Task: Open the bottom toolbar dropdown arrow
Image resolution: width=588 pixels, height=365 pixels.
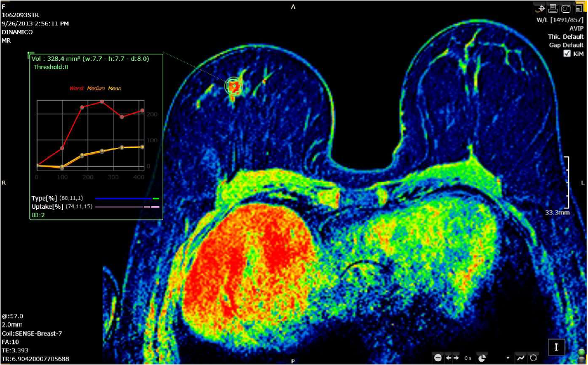Action: [x=507, y=359]
